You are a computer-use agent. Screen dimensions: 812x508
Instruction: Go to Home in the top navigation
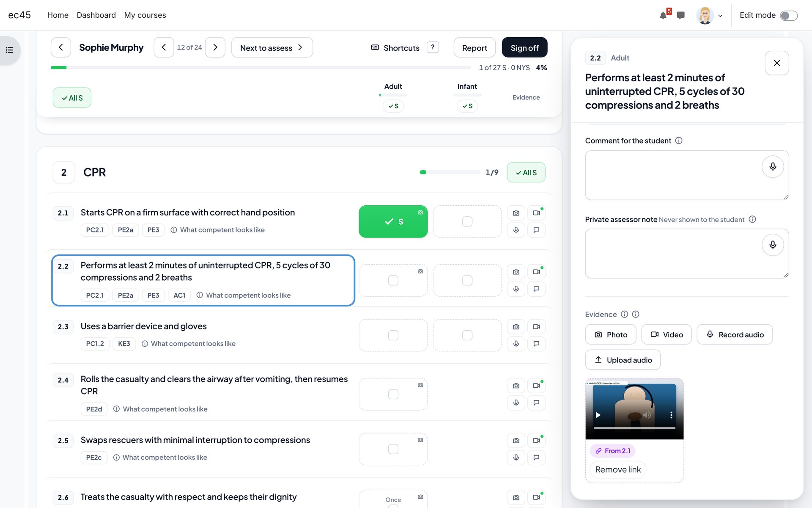point(58,15)
